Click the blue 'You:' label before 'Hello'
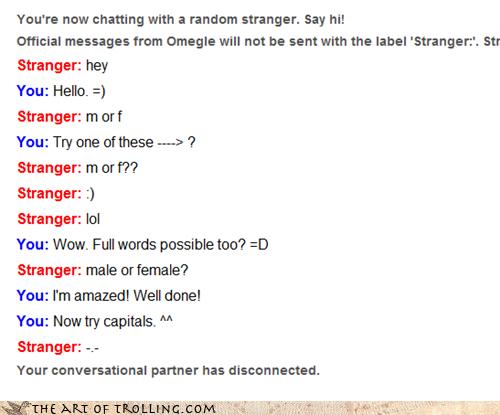Screen dimensions: 500x415 tap(33, 91)
